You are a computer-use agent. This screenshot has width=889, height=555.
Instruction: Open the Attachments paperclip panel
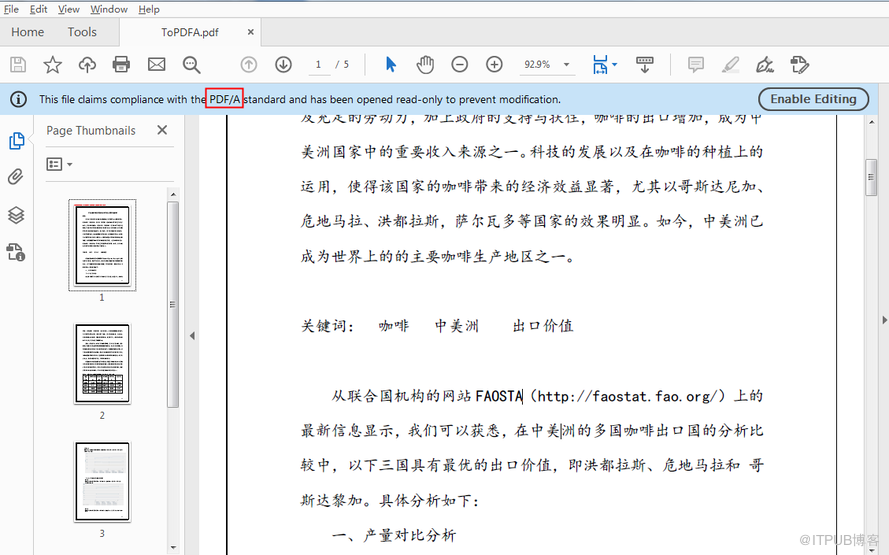pos(16,177)
